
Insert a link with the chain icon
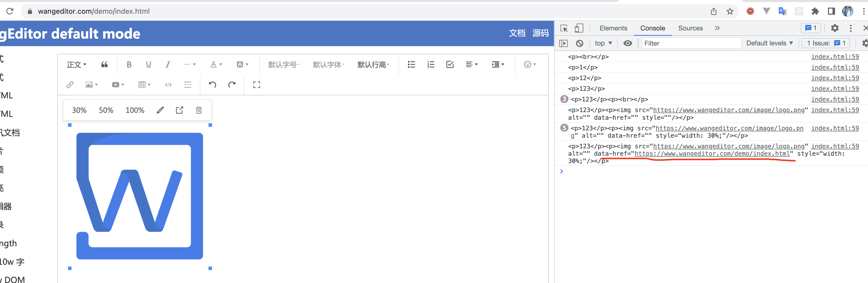pos(70,84)
